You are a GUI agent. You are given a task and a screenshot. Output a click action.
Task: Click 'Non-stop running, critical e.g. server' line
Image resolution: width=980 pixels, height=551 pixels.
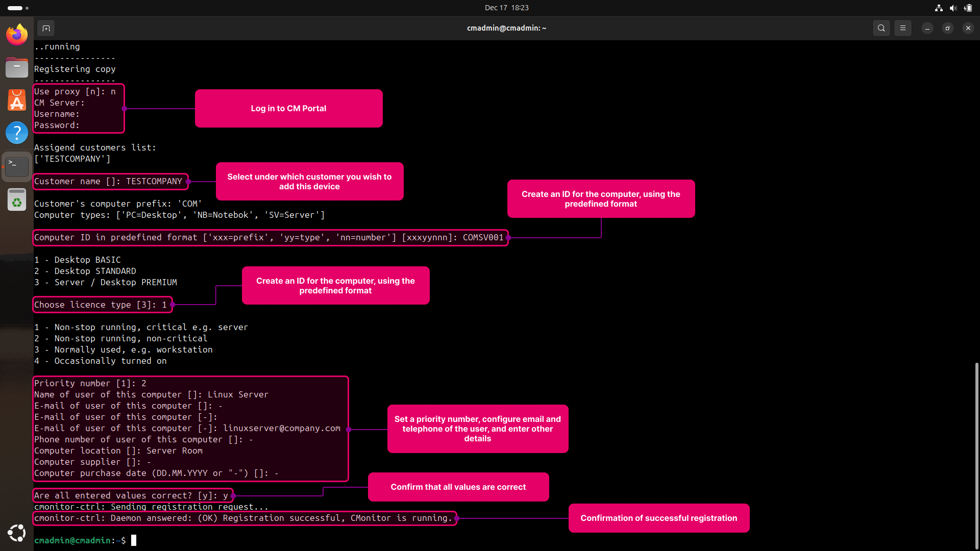tap(141, 327)
